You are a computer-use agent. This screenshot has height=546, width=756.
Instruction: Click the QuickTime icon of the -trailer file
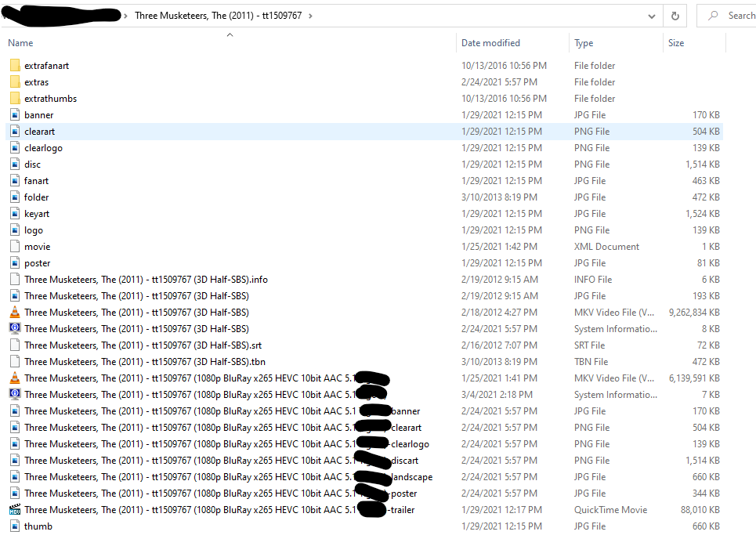(15, 509)
